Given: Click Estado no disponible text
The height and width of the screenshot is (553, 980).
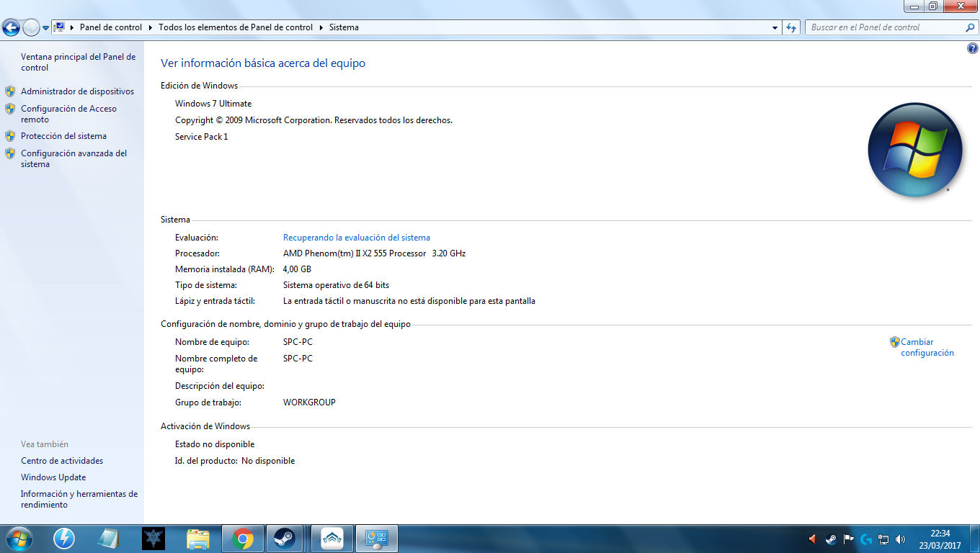Looking at the screenshot, I should [x=215, y=444].
